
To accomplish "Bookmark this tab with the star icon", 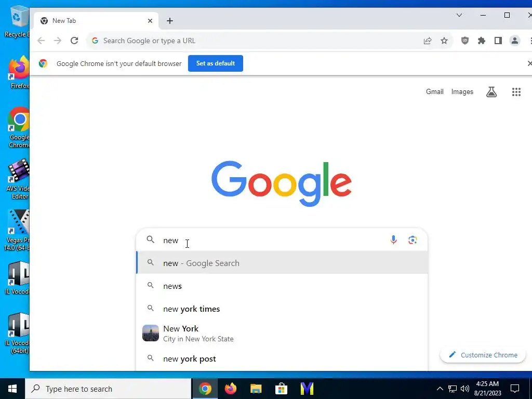I will (x=444, y=41).
